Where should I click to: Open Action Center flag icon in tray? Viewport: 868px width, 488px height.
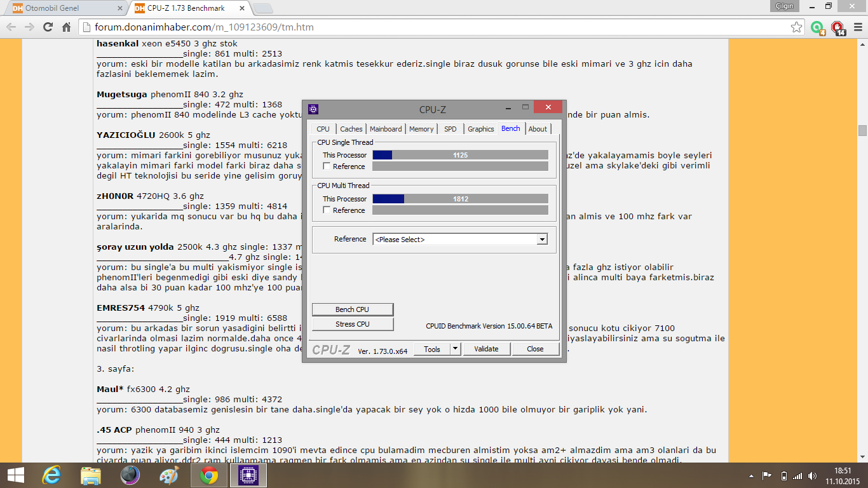[x=767, y=476]
